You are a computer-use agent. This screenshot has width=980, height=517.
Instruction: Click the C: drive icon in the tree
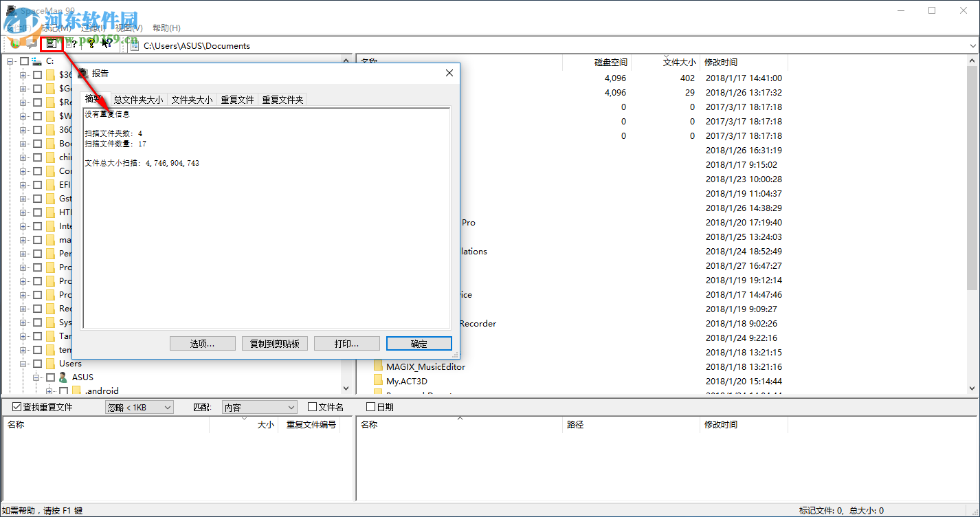[x=36, y=61]
